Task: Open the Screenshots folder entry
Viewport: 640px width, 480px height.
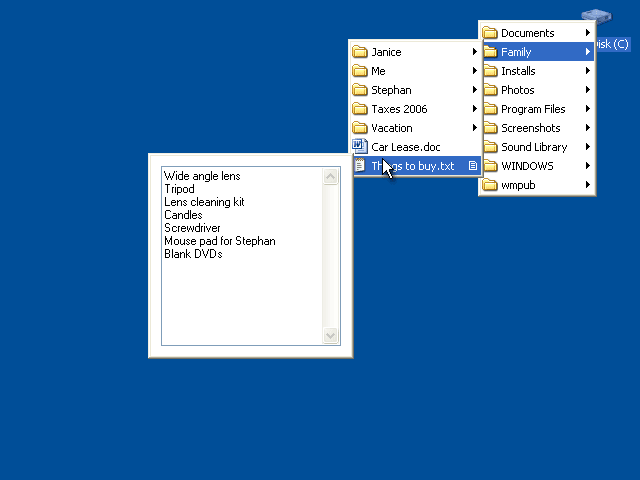Action: point(530,128)
